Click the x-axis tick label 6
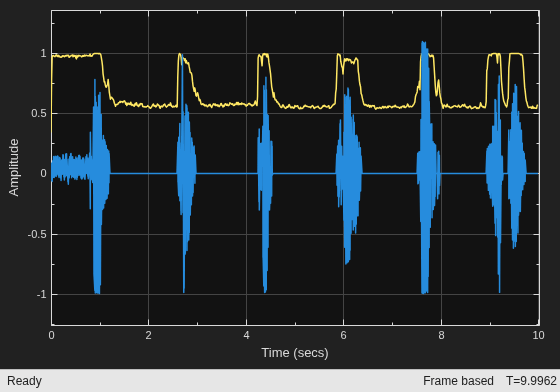The width and height of the screenshot is (560, 392). click(x=343, y=335)
